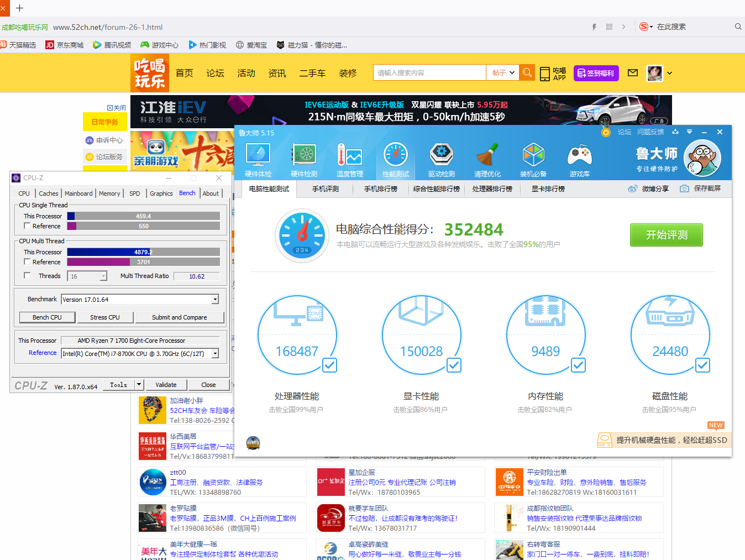Screen dimensions: 745x560
Task: Click the Sogou search engine icon
Action: [643, 27]
